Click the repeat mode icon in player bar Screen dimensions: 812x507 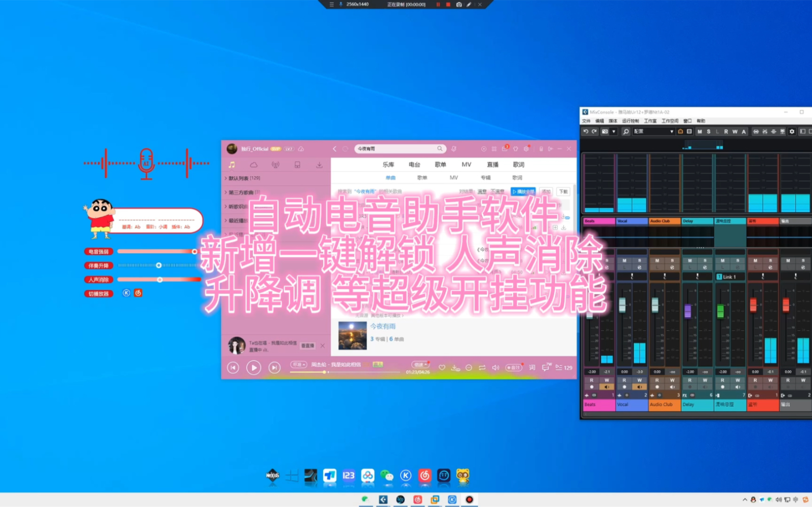482,367
